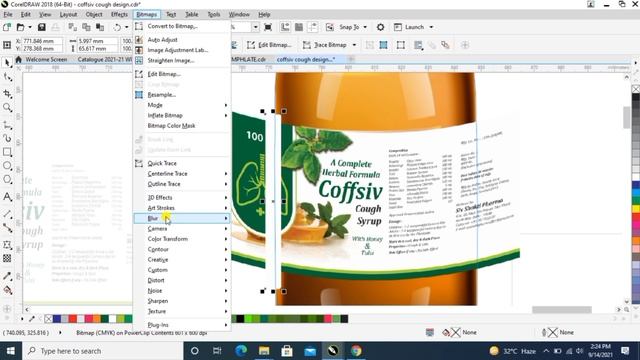Select the Text tool
Image resolution: width=640 pixels, height=360 pixels.
(x=7, y=197)
